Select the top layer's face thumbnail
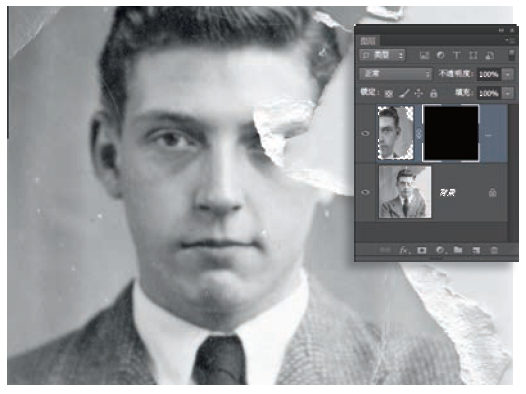The width and height of the screenshot is (526, 394). pos(396,132)
